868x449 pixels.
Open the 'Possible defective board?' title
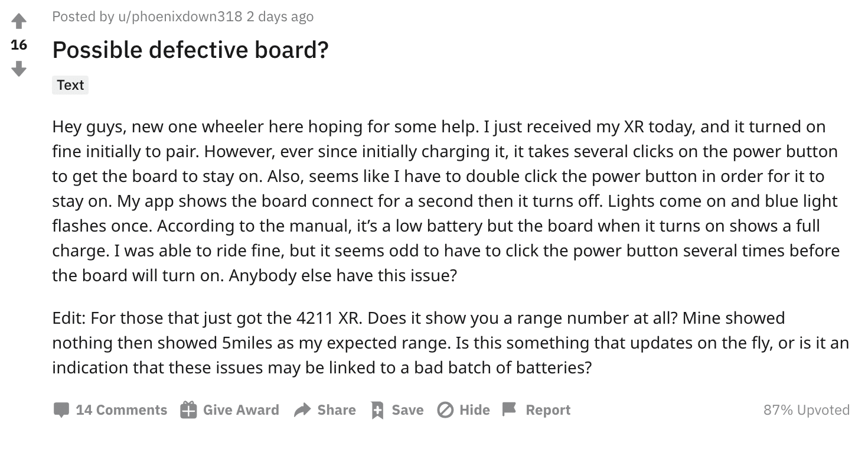(190, 50)
